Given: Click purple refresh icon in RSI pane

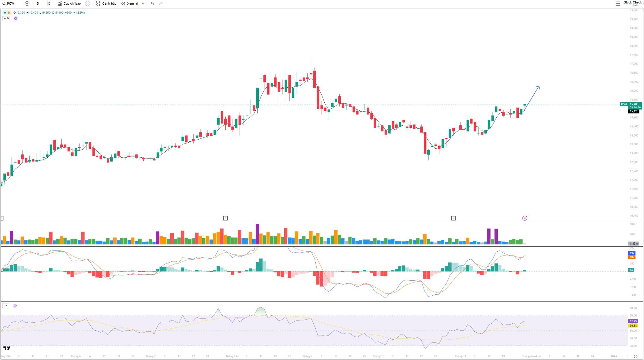Looking at the screenshot, I should [15, 306].
